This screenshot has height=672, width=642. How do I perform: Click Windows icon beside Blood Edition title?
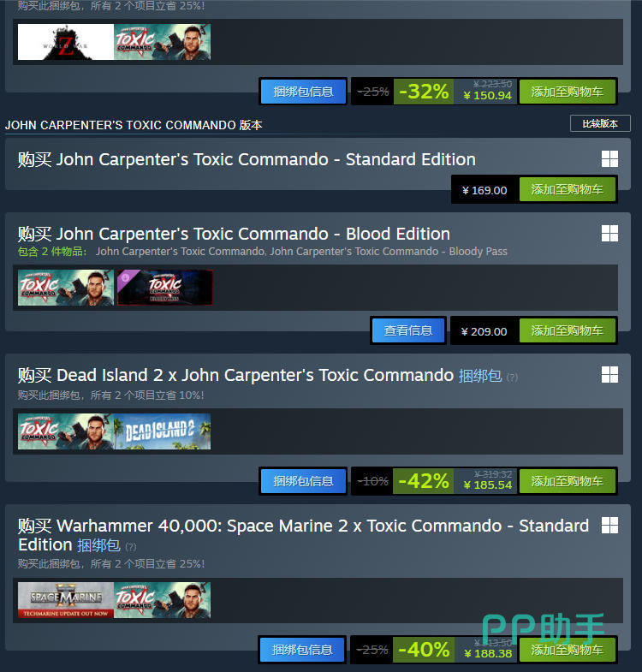(x=609, y=234)
